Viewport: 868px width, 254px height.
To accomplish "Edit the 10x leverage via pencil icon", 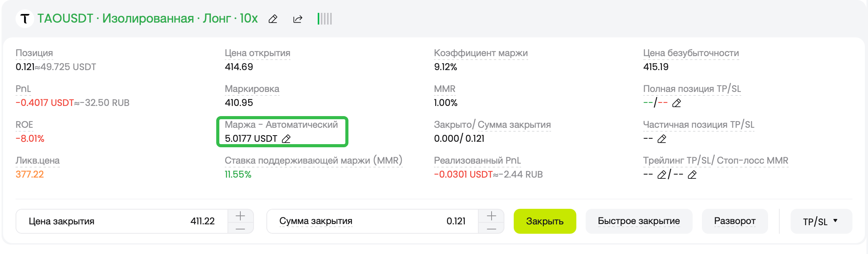I will (273, 19).
